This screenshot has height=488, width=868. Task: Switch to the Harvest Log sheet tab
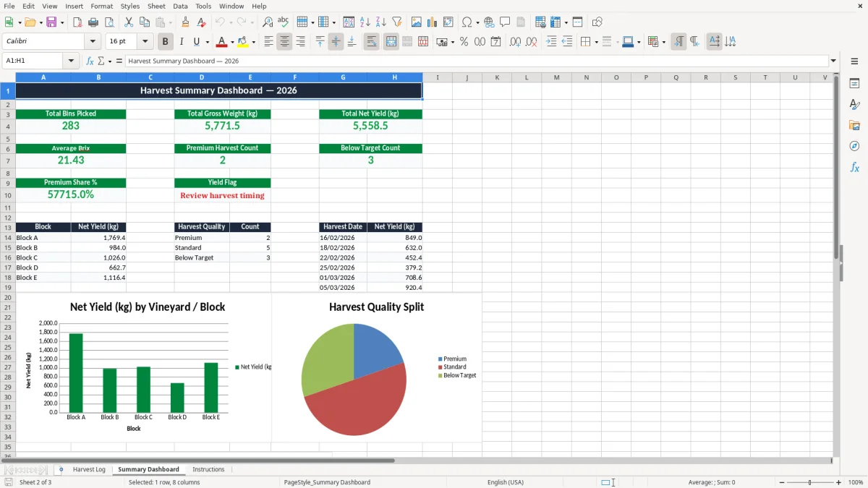pyautogui.click(x=89, y=470)
